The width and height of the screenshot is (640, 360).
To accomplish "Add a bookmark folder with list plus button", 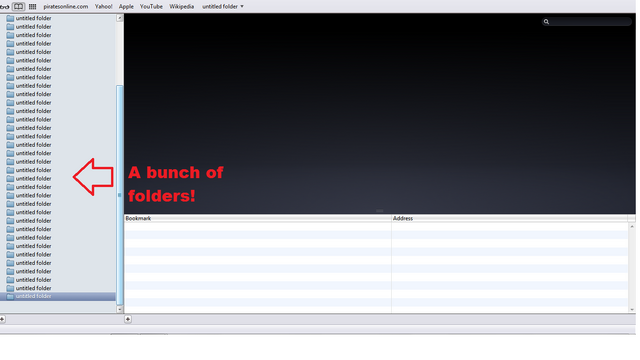I will (x=128, y=319).
